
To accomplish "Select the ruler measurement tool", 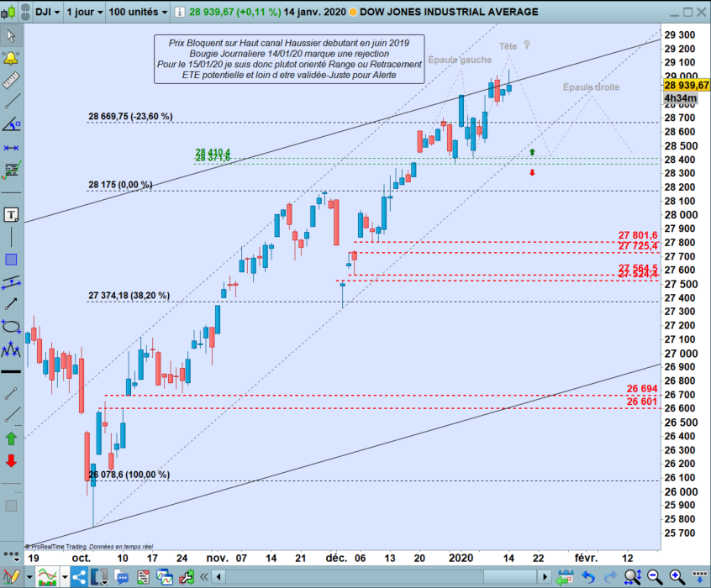I will click(x=11, y=81).
